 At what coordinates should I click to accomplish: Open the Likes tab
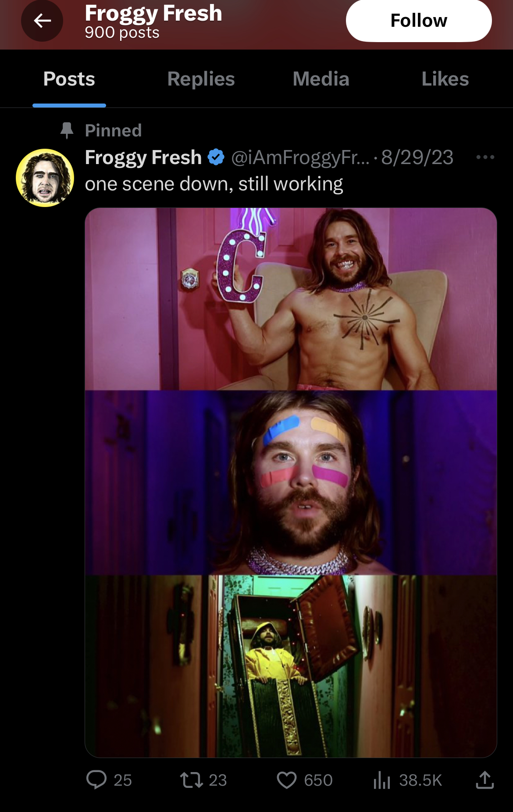[x=445, y=79]
